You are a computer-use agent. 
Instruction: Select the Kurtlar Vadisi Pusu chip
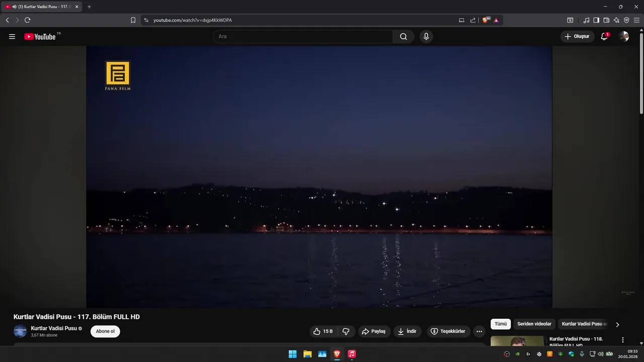[x=585, y=324]
